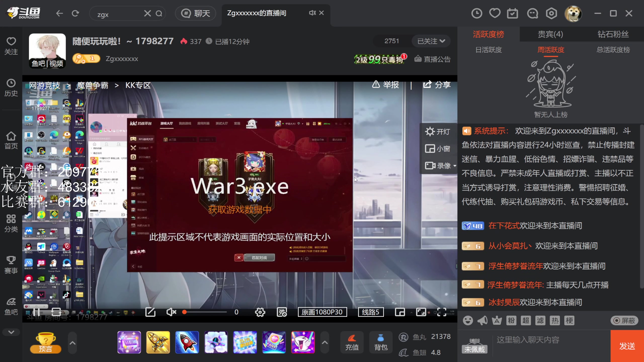Open the messages chat-bubble icon

pos(532,13)
